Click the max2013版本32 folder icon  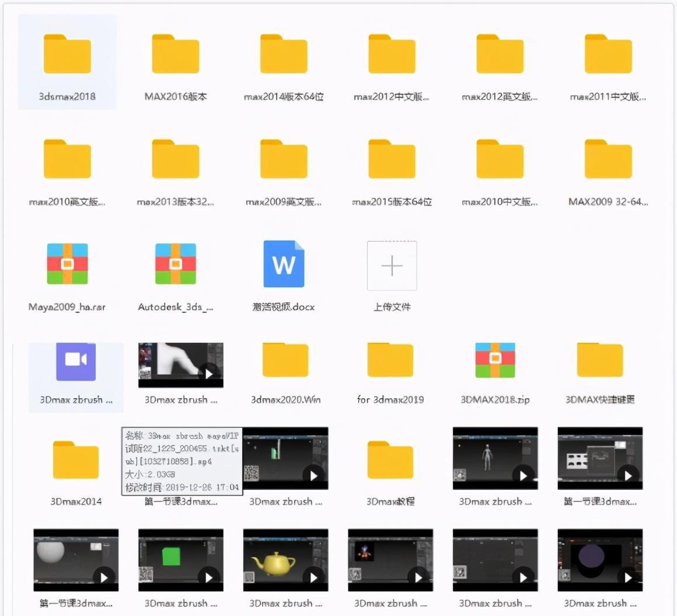[175, 159]
